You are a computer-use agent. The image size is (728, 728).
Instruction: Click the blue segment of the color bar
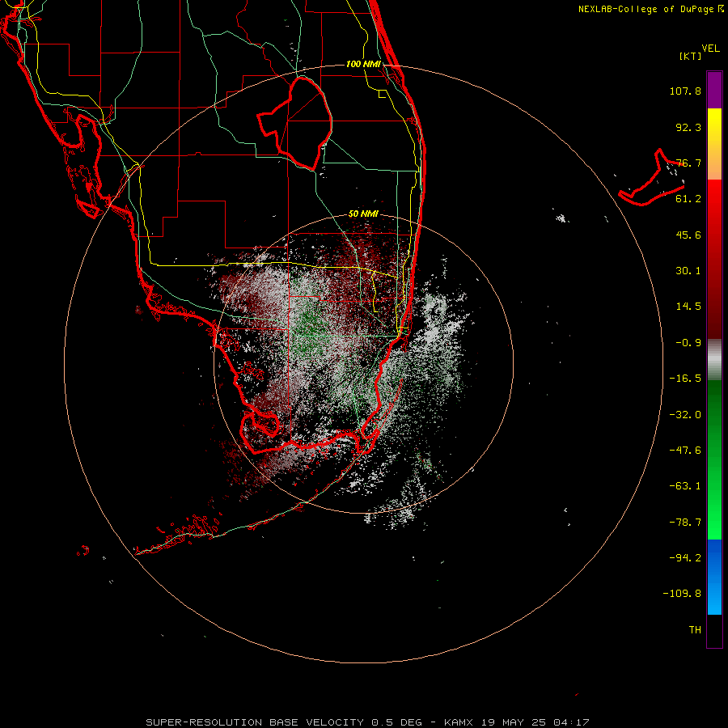coord(714,577)
